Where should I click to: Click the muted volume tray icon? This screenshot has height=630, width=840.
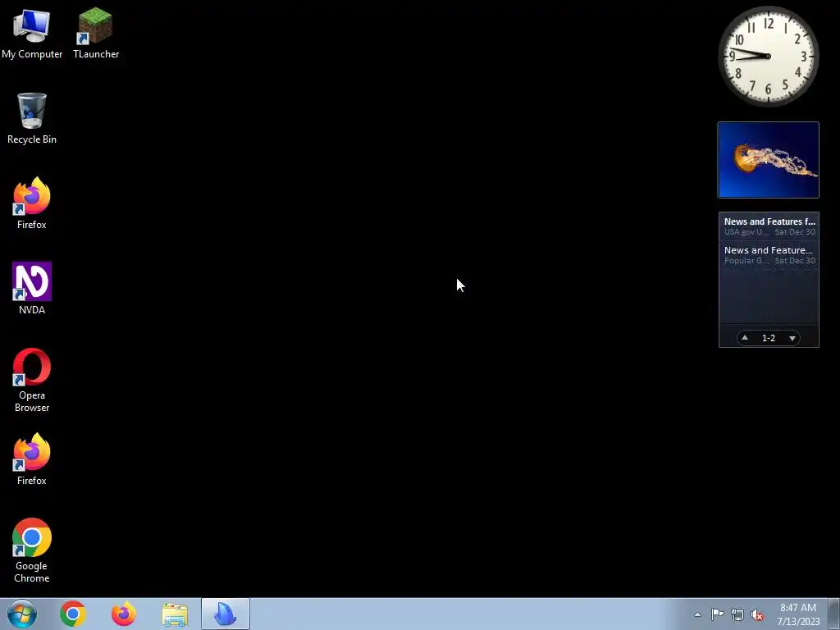coord(757,615)
